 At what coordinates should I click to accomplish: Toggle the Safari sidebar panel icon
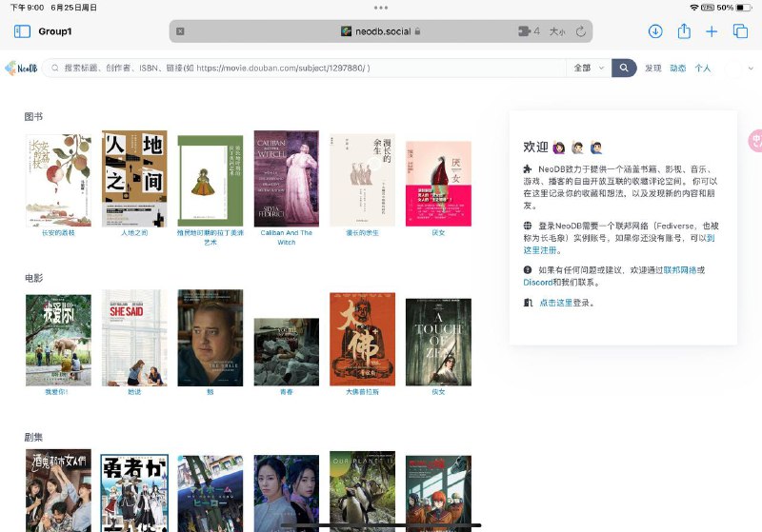click(22, 31)
